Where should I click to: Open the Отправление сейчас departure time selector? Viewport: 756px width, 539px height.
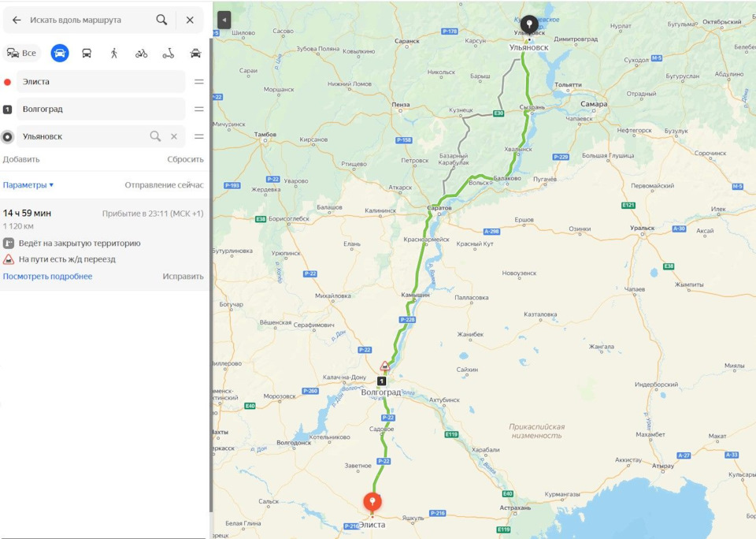[164, 185]
